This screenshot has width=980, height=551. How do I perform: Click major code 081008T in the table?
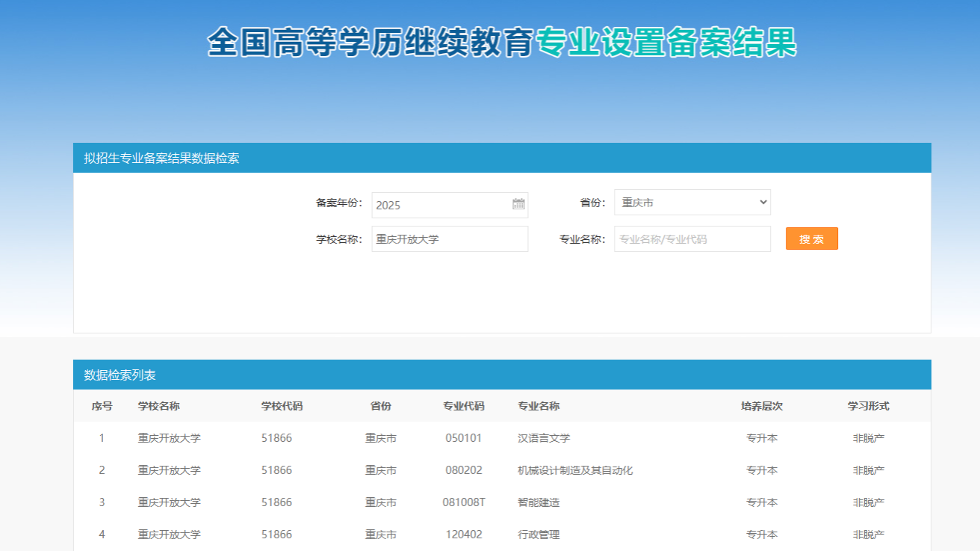pos(463,502)
